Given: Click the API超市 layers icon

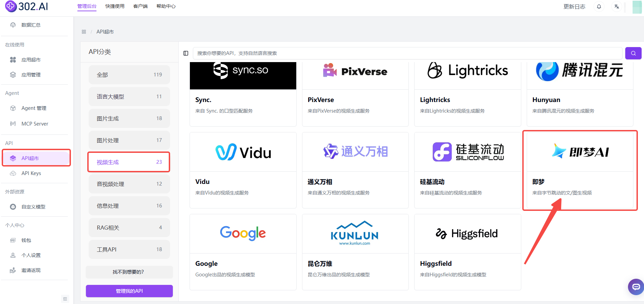Looking at the screenshot, I should pyautogui.click(x=13, y=158).
